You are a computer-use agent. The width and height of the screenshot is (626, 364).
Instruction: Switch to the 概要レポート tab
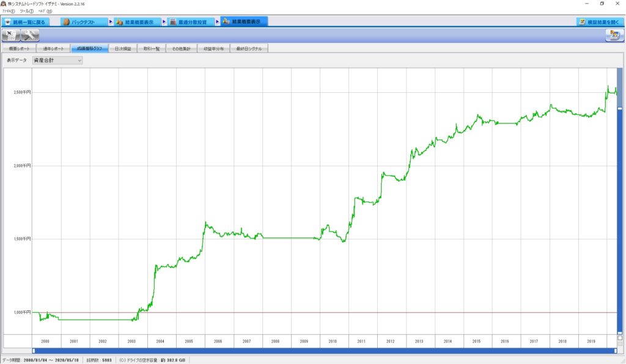pos(18,49)
